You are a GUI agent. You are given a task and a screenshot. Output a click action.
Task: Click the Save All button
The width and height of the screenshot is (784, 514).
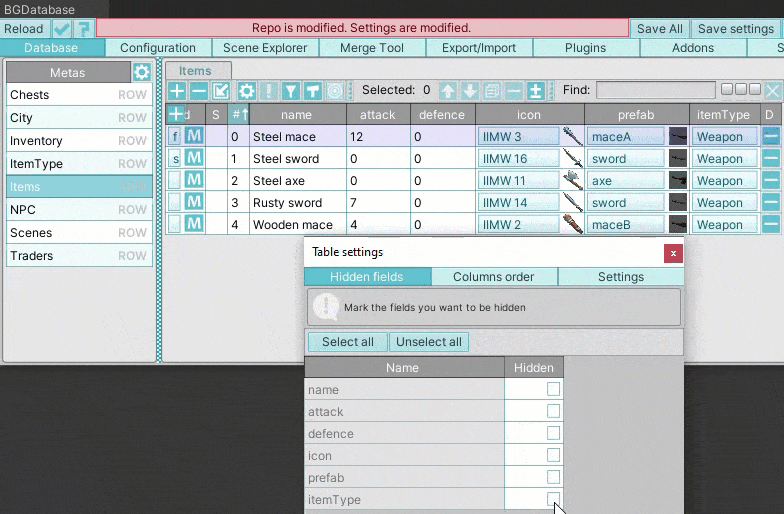[659, 28]
